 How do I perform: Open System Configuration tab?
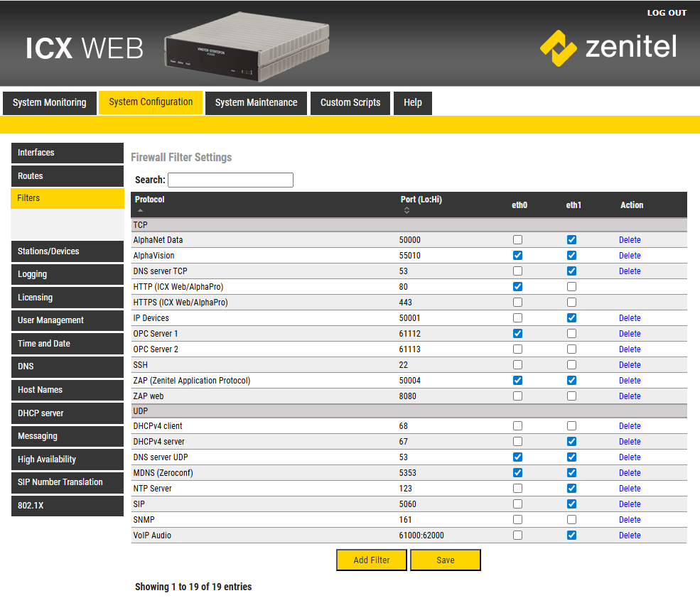(151, 102)
